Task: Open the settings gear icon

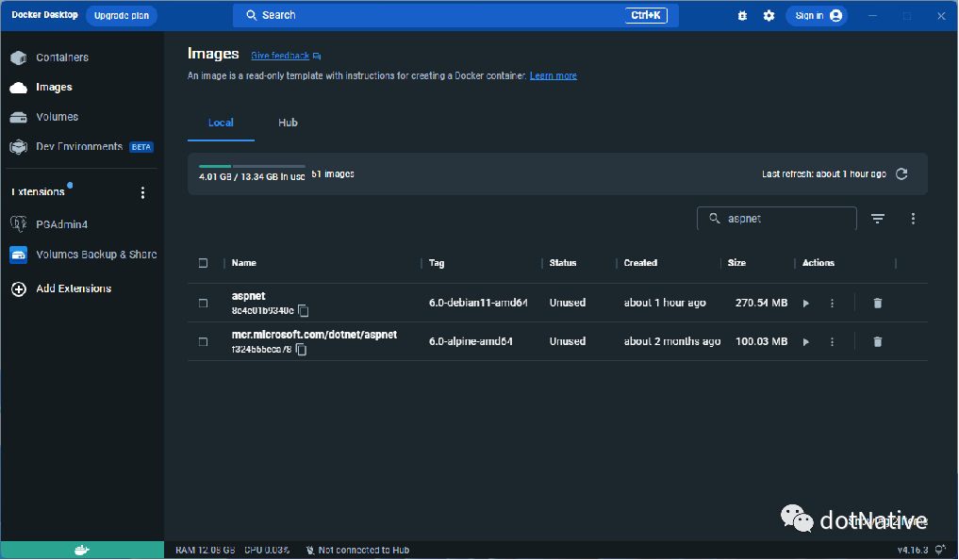Action: point(769,16)
